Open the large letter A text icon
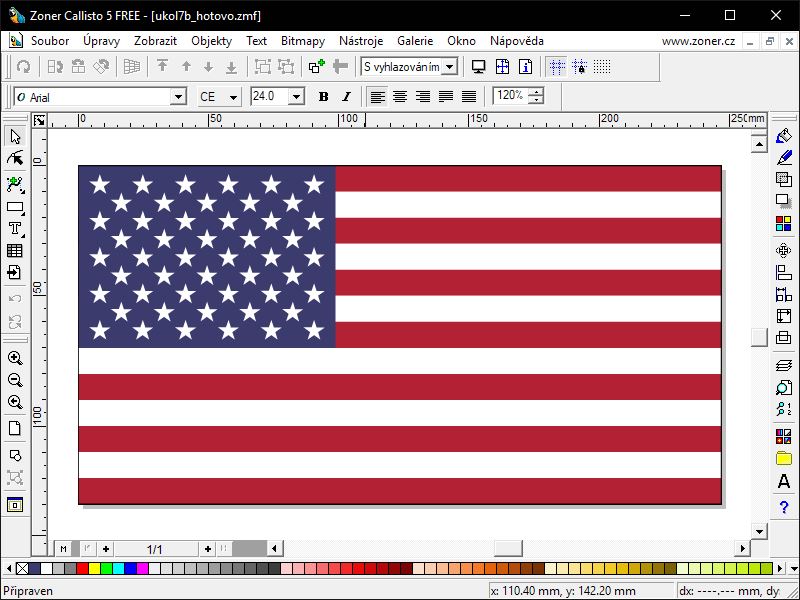This screenshot has width=800, height=600. click(784, 481)
